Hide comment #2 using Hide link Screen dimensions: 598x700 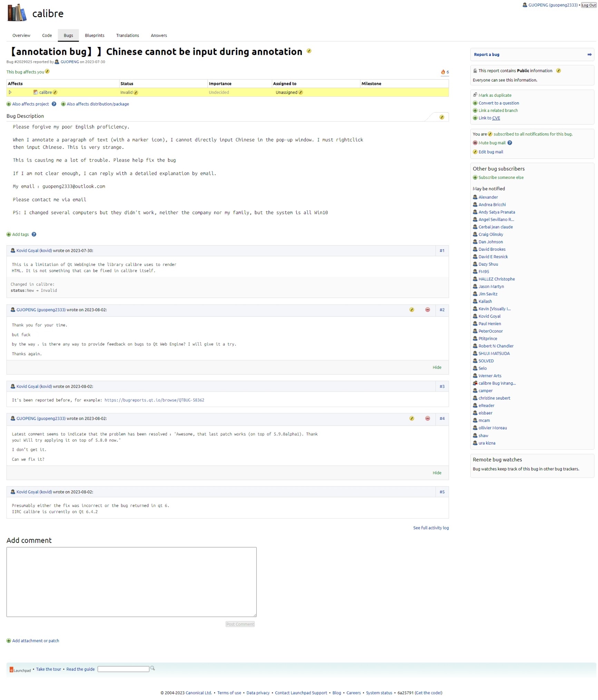pyautogui.click(x=437, y=367)
